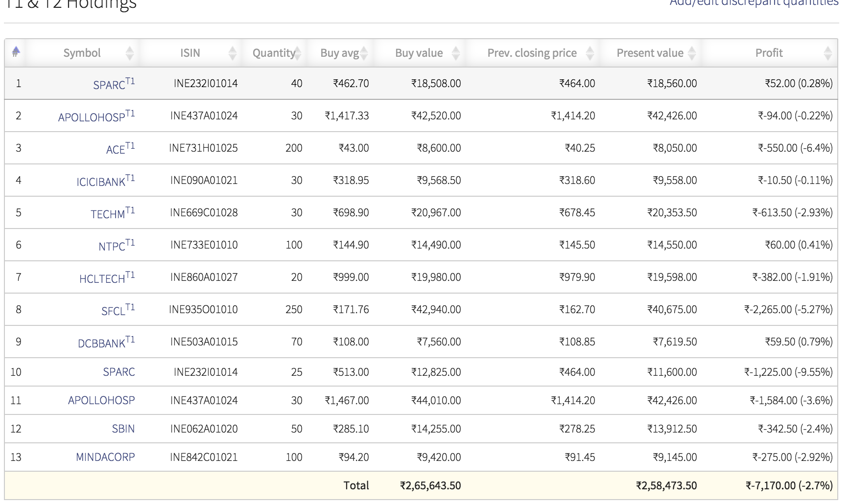Sort by Prev. closing price column
Screen dimensions: 850x504
click(x=532, y=53)
